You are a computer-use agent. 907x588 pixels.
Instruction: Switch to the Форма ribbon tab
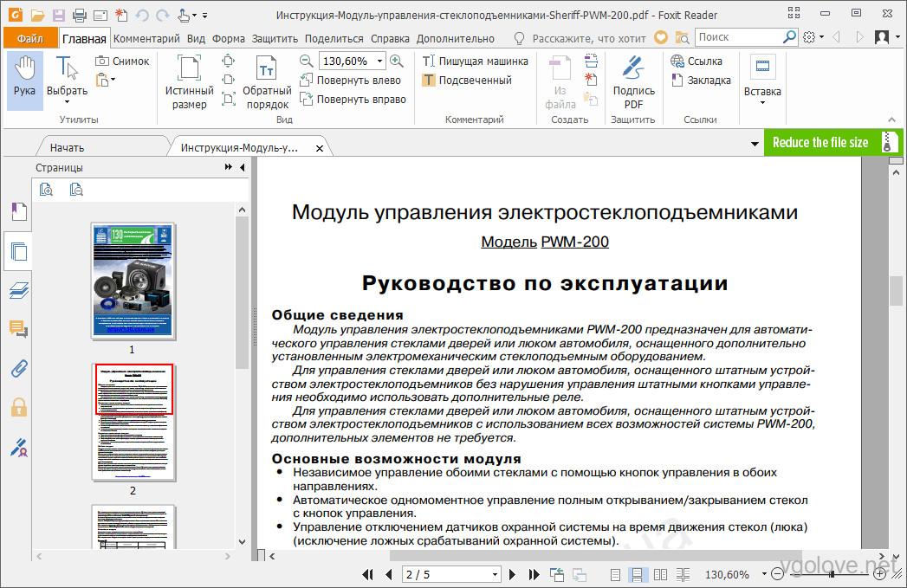[229, 38]
